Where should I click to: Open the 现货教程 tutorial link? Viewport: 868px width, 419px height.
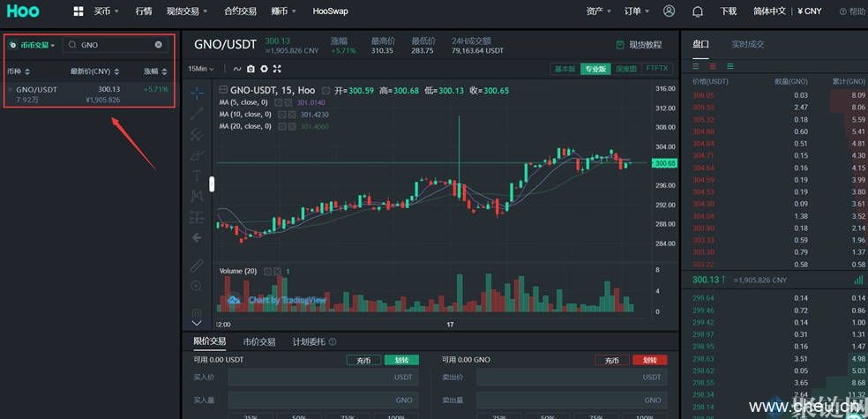pos(639,44)
